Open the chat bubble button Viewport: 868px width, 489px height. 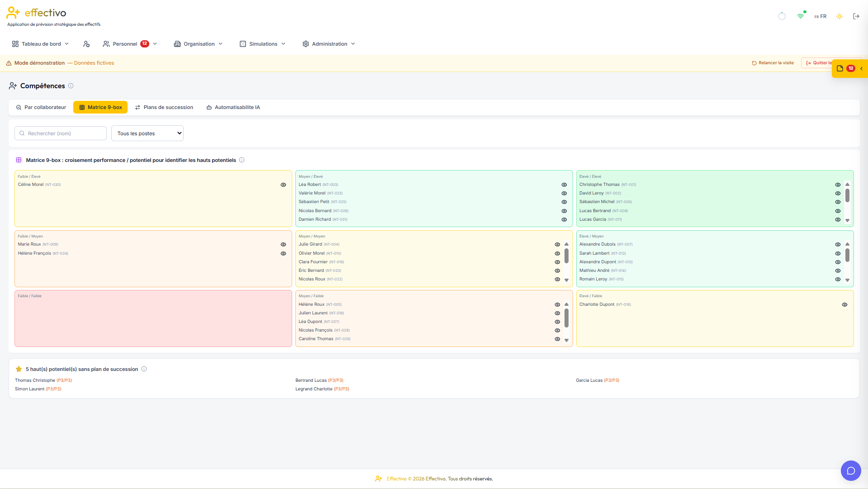pos(851,471)
